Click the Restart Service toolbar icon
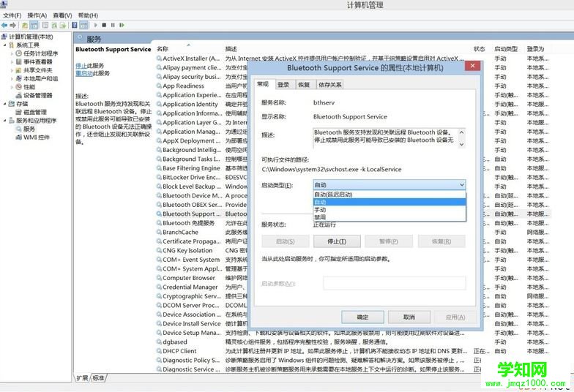This screenshot has height=392, width=574. (122, 25)
